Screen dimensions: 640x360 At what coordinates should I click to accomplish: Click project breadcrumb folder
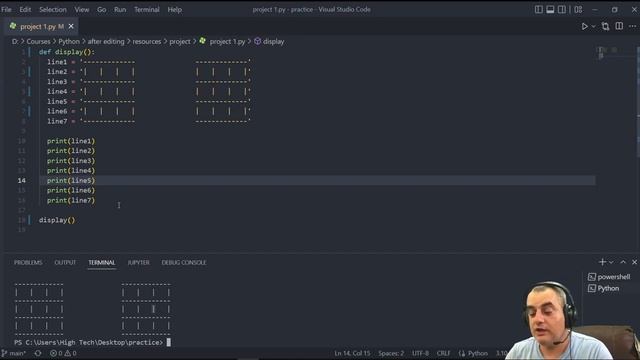click(x=180, y=41)
